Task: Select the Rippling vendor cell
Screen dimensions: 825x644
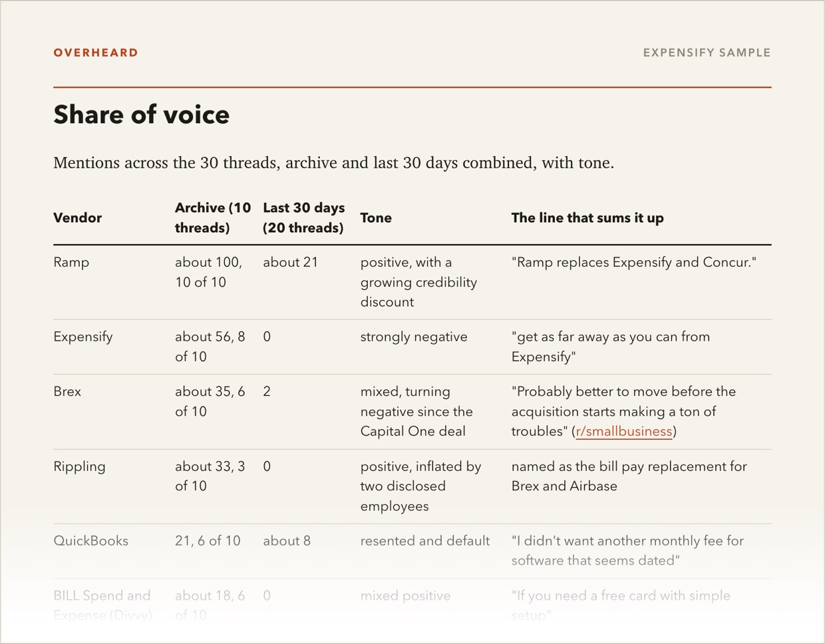Action: coord(79,466)
